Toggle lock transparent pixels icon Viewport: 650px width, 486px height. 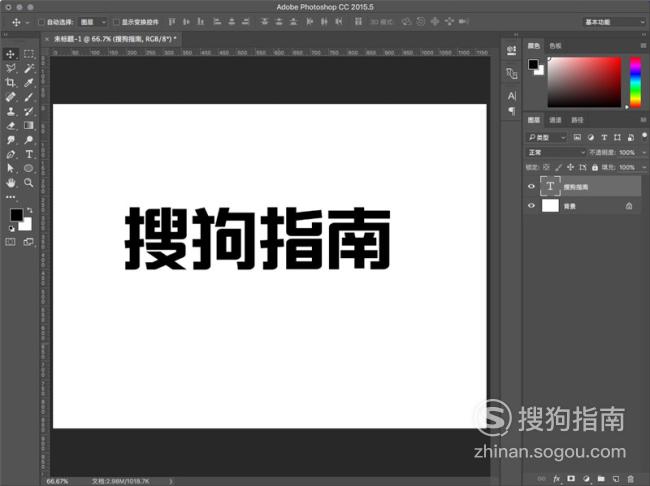(546, 167)
